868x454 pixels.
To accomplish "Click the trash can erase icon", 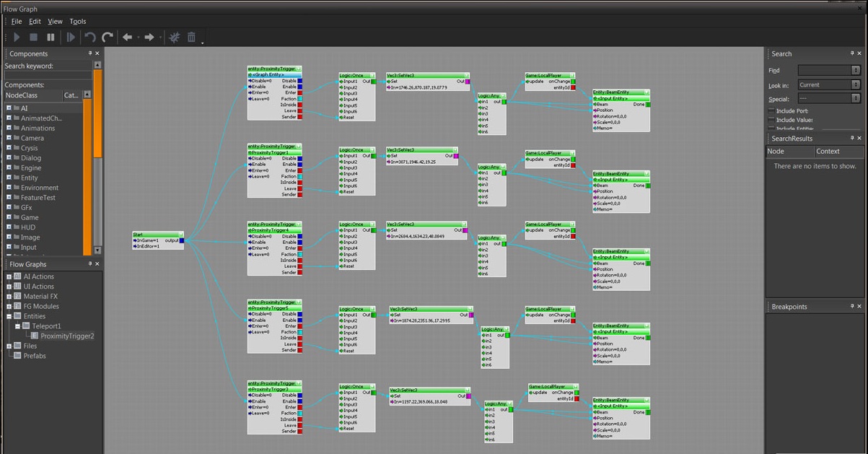I will coord(191,37).
